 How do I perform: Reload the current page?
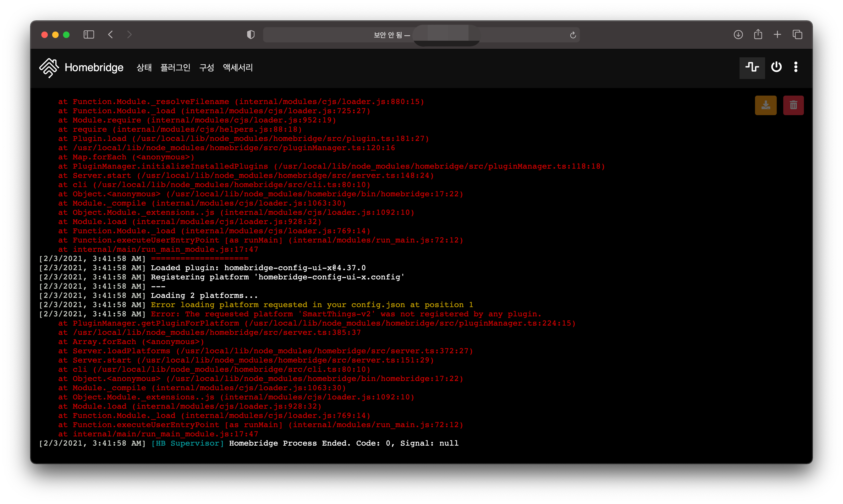573,35
